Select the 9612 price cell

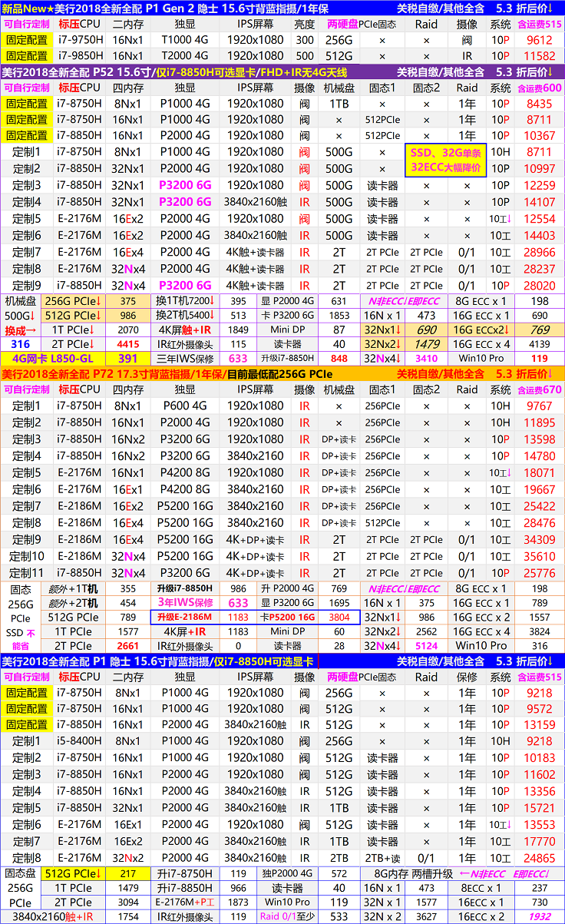pyautogui.click(x=539, y=40)
